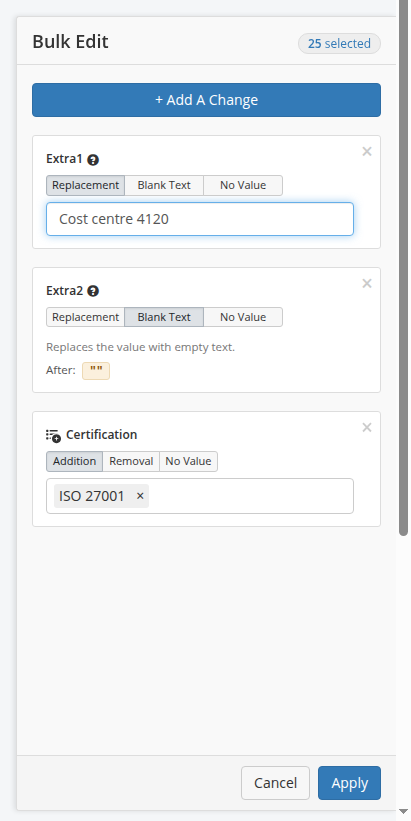Select Blank Text mode for Extra2

point(164,317)
